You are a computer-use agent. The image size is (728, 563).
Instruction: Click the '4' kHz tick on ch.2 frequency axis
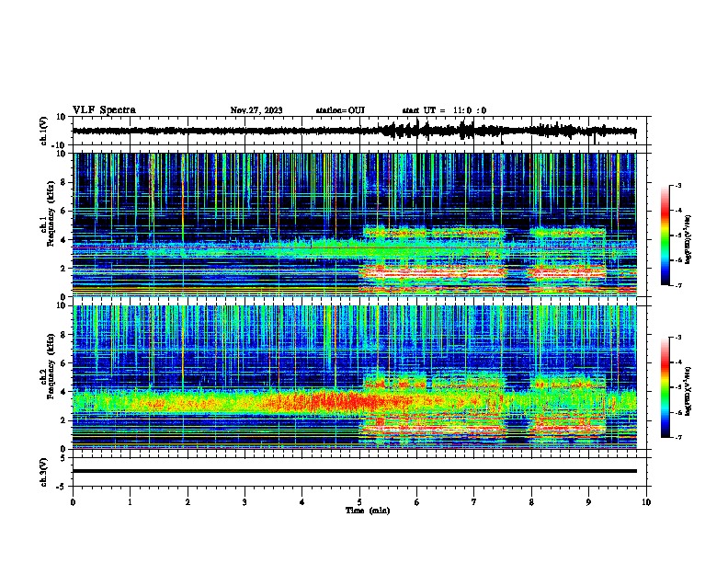[x=63, y=392]
